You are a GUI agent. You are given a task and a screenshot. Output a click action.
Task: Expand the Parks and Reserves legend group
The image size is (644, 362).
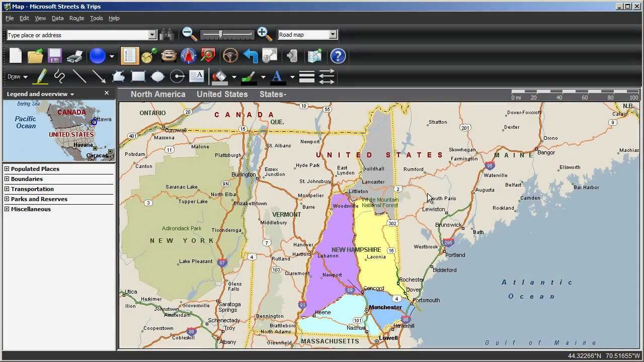[x=7, y=199]
